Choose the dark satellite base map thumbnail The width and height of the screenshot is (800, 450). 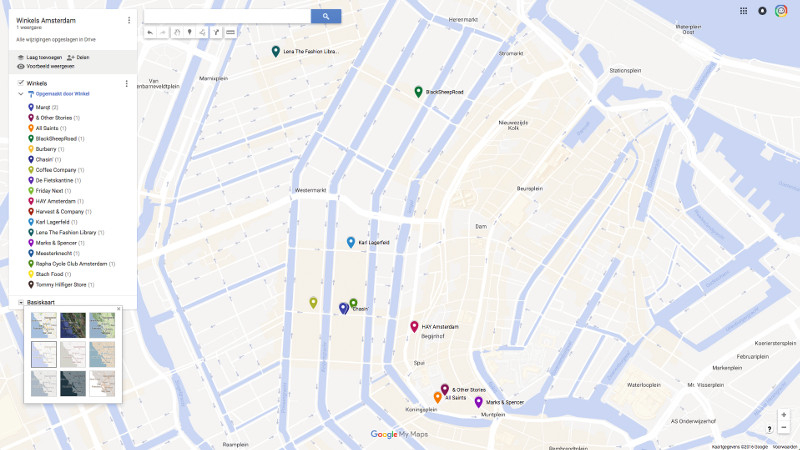(x=72, y=326)
